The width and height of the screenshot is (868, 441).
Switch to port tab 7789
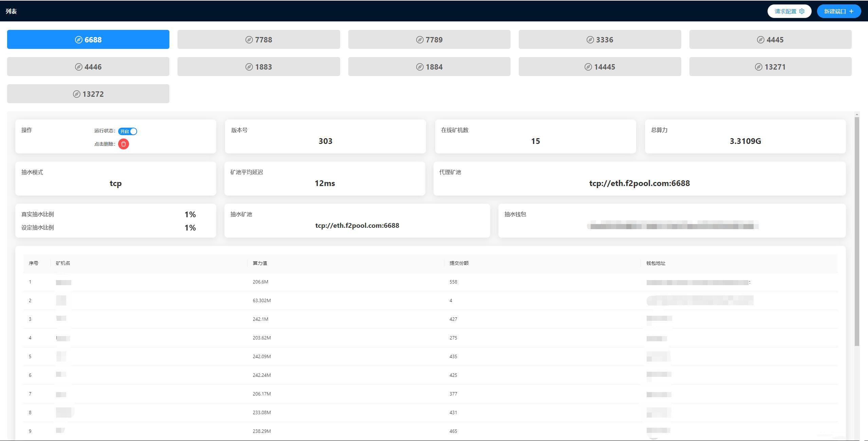click(x=429, y=39)
